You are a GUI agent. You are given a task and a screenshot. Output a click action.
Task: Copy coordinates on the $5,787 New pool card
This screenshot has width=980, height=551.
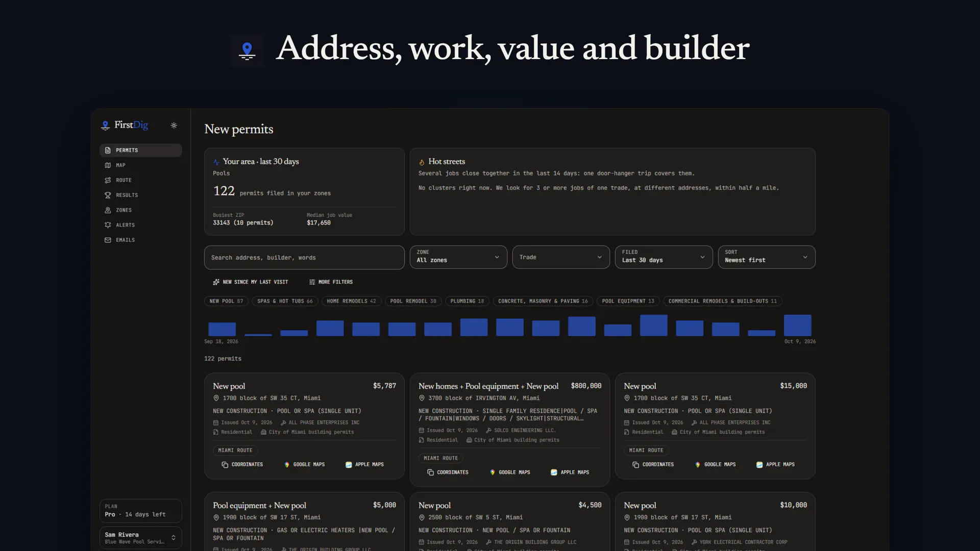242,465
